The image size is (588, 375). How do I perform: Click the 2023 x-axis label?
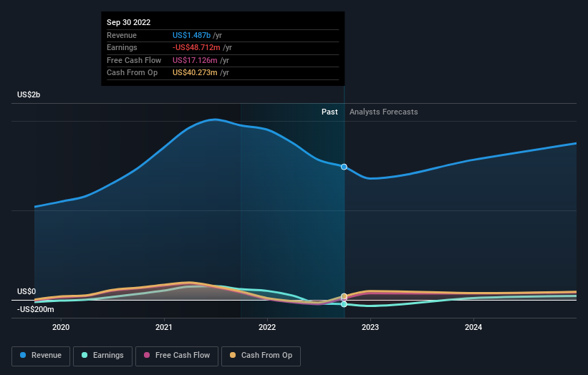(x=370, y=327)
